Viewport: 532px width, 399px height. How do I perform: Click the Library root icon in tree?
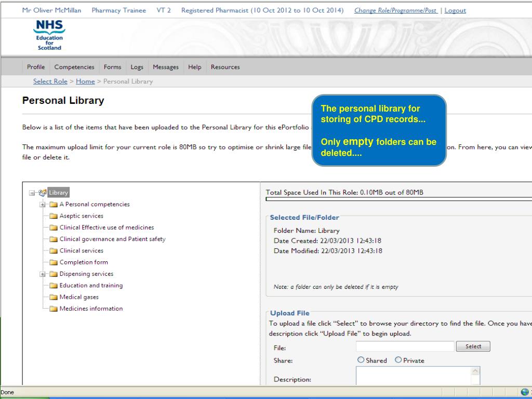pyautogui.click(x=43, y=192)
